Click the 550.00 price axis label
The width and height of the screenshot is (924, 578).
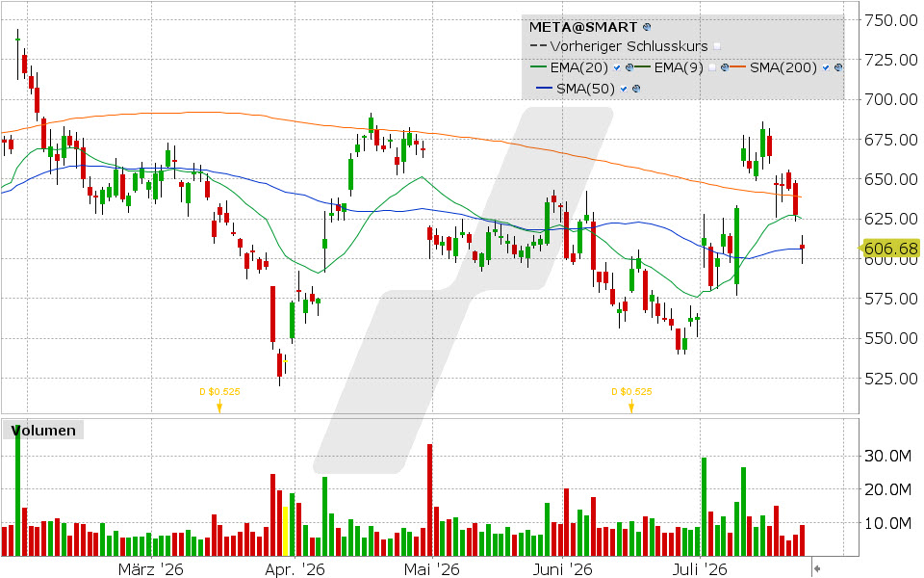890,338
